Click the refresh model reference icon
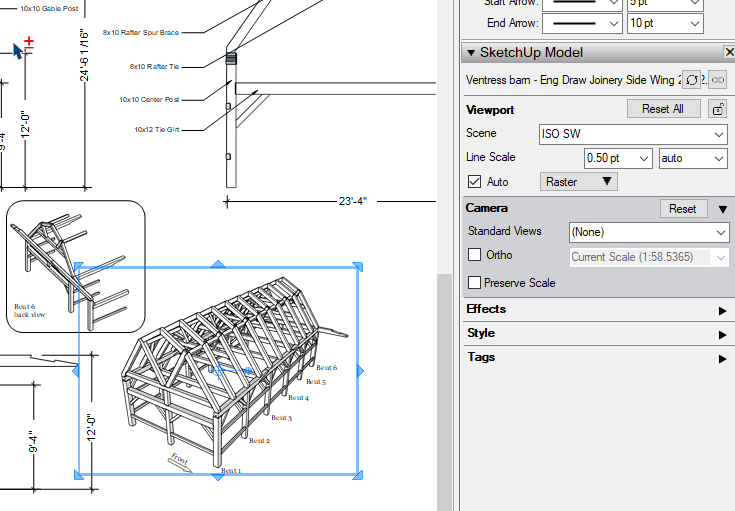The image size is (735, 511). pos(692,80)
